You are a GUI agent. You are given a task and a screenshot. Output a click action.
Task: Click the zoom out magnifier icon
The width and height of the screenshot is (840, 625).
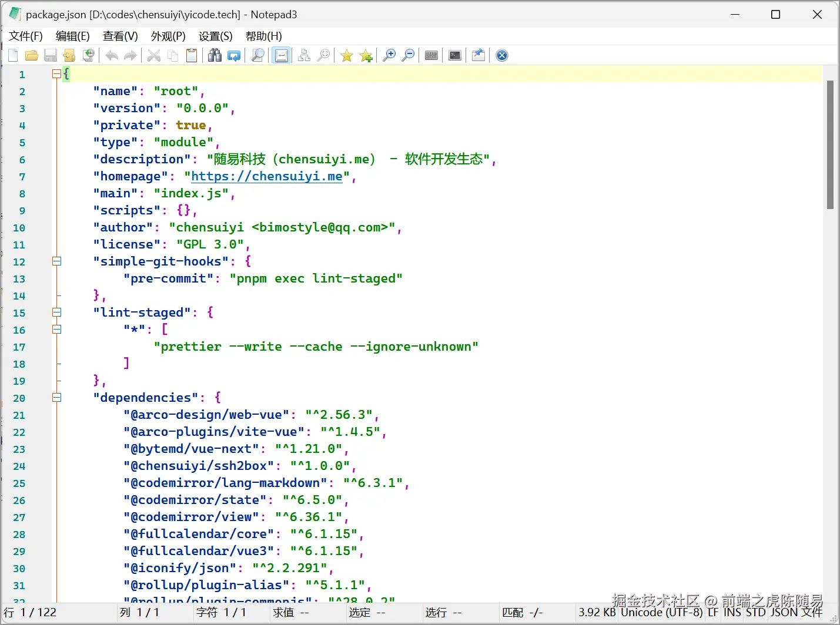tap(408, 55)
